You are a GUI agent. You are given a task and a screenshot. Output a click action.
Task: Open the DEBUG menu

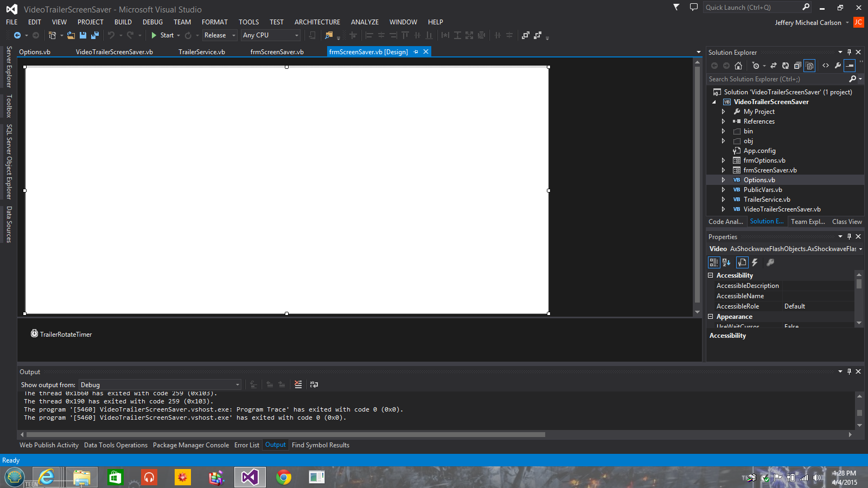tap(152, 22)
